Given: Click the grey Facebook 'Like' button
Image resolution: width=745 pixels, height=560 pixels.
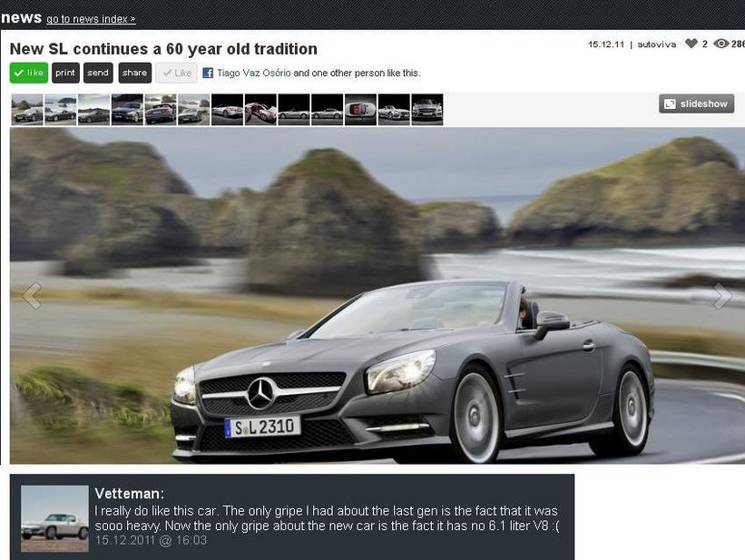Looking at the screenshot, I should [177, 73].
